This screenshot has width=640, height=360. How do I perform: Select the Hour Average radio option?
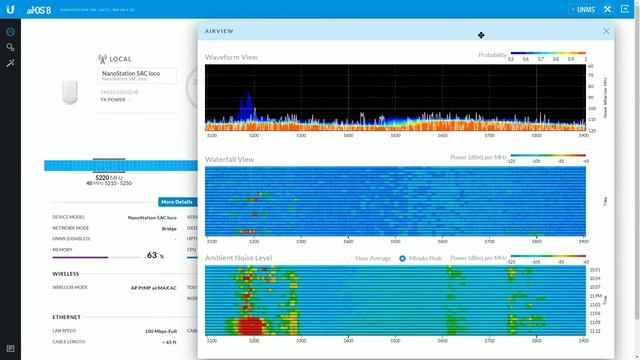[348, 258]
